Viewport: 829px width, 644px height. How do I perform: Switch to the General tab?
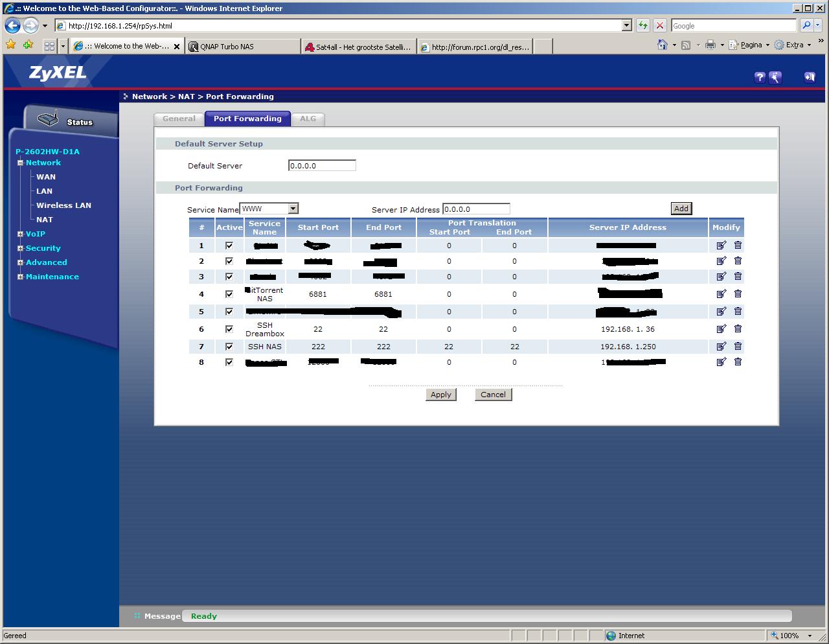pyautogui.click(x=179, y=119)
